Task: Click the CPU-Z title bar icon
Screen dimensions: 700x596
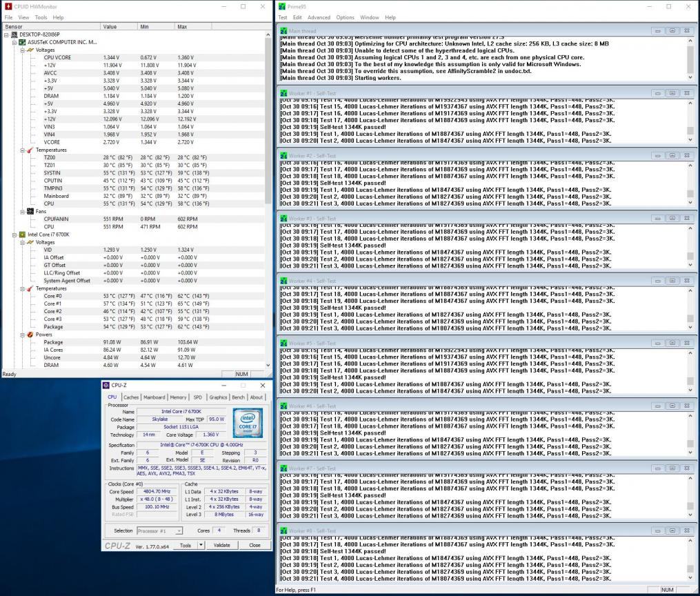Action: tap(106, 386)
